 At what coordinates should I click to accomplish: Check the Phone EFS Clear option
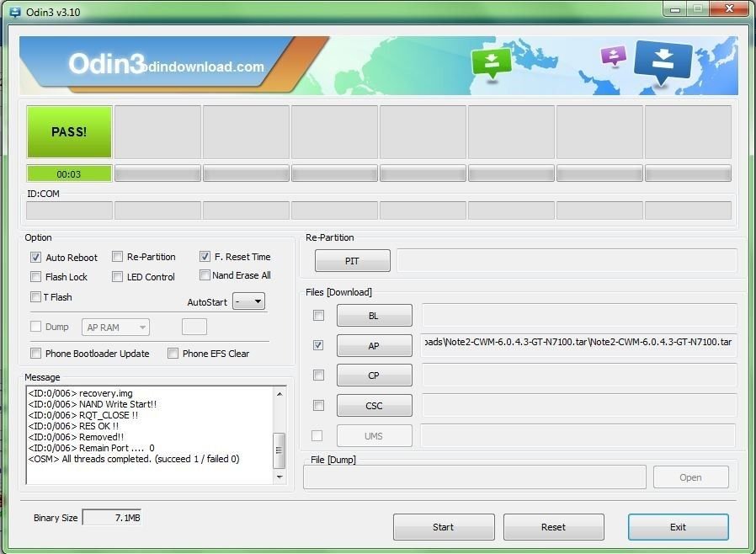(173, 354)
